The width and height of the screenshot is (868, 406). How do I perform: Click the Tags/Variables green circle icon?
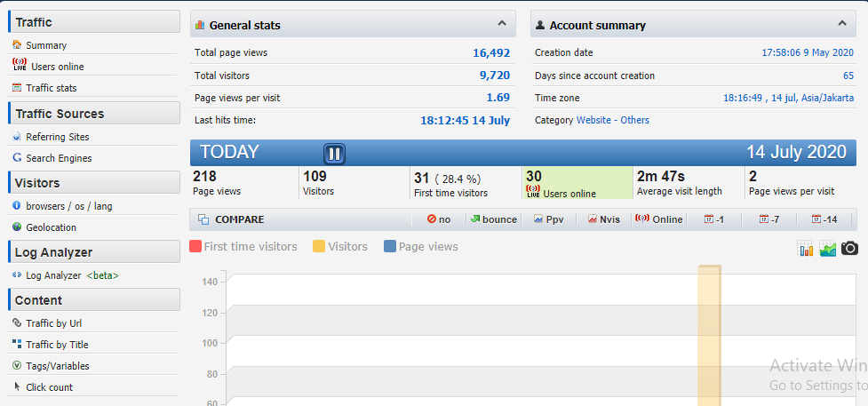coord(17,365)
